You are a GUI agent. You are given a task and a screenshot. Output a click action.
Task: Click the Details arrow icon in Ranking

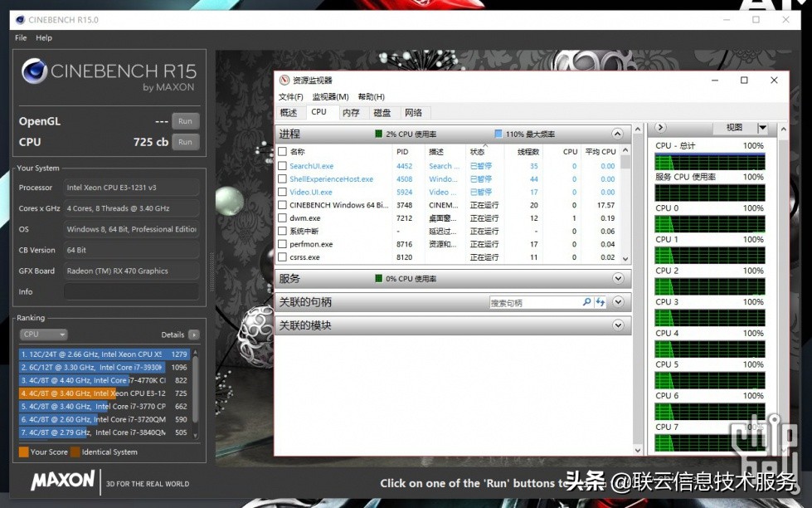[x=194, y=335]
